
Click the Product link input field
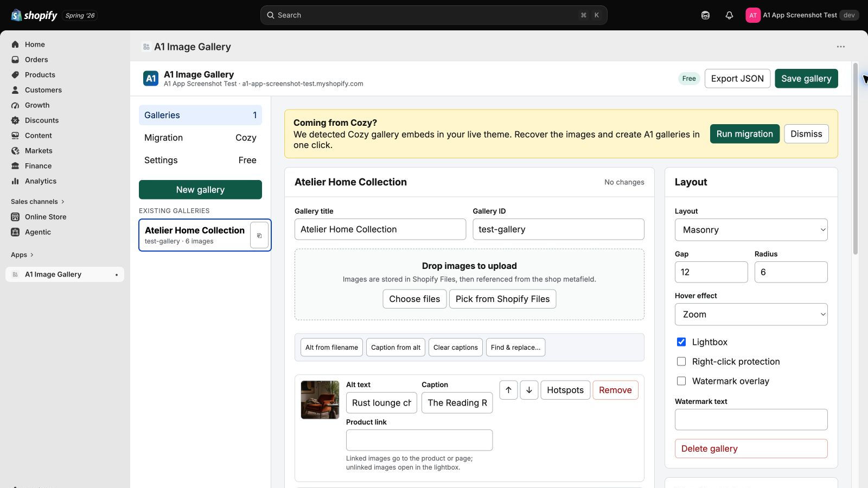tap(419, 440)
